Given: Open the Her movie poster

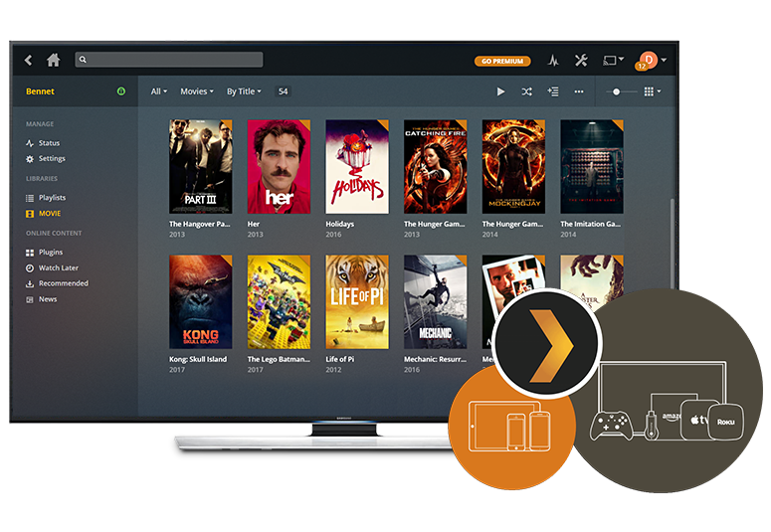Looking at the screenshot, I should coord(279,167).
